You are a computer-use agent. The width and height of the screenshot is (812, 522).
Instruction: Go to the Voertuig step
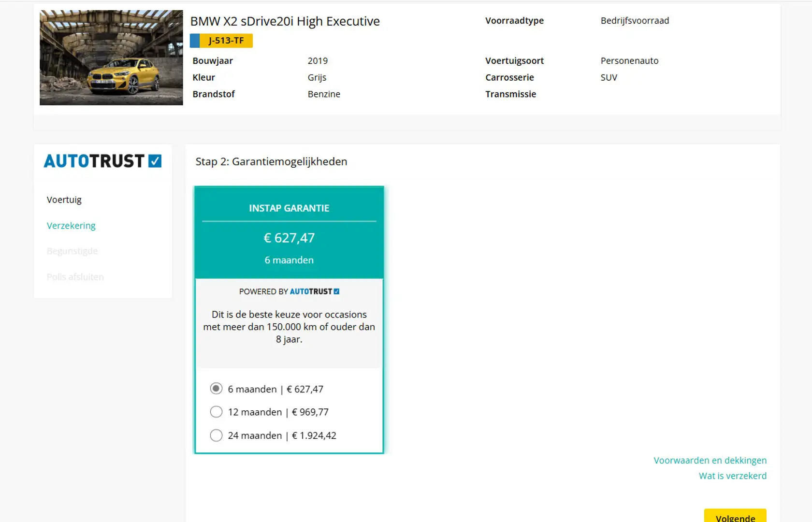coord(64,200)
